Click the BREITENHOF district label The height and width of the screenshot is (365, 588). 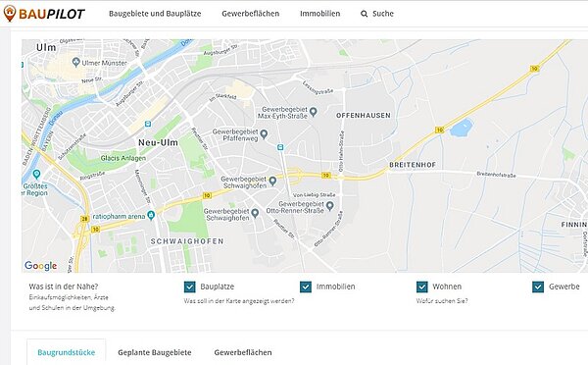pos(413,165)
